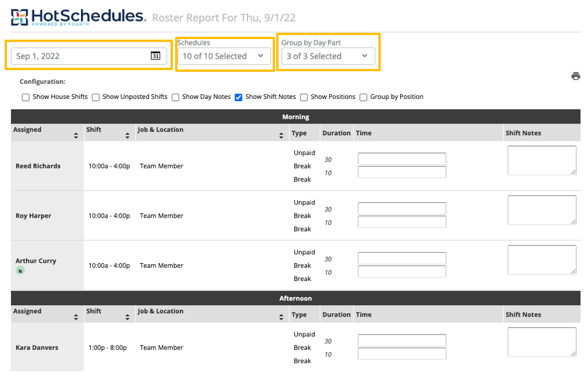Click the printer icon
The height and width of the screenshot is (381, 588).
[x=575, y=76]
